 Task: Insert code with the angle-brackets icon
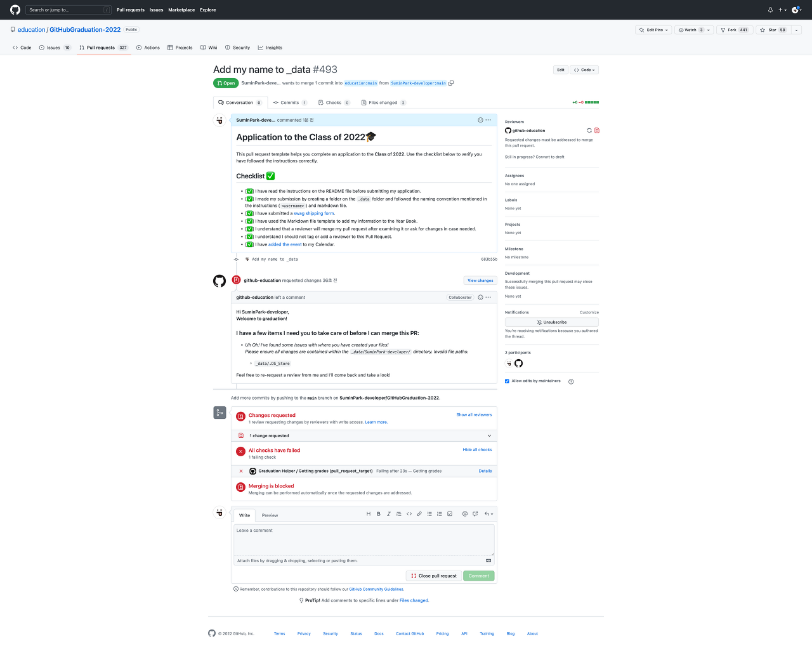click(x=409, y=514)
